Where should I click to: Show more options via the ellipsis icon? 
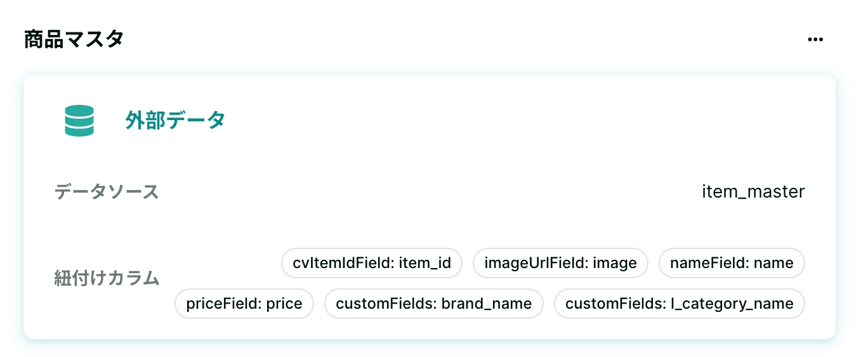pos(815,39)
